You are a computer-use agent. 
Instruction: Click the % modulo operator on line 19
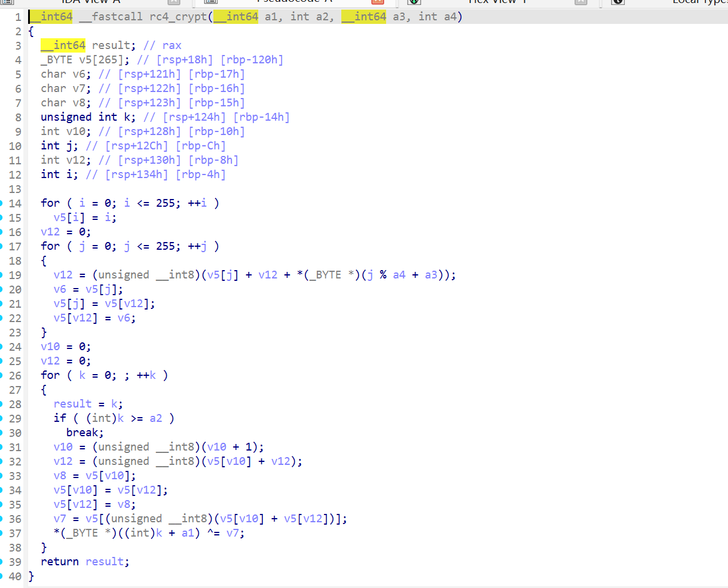(383, 275)
